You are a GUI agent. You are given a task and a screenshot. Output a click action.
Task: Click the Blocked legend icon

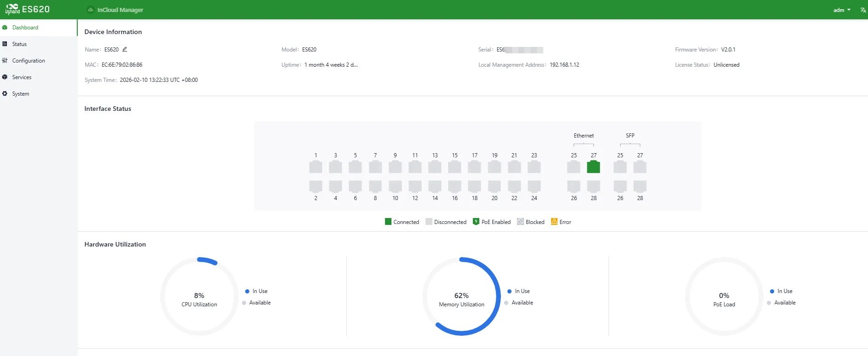[520, 222]
